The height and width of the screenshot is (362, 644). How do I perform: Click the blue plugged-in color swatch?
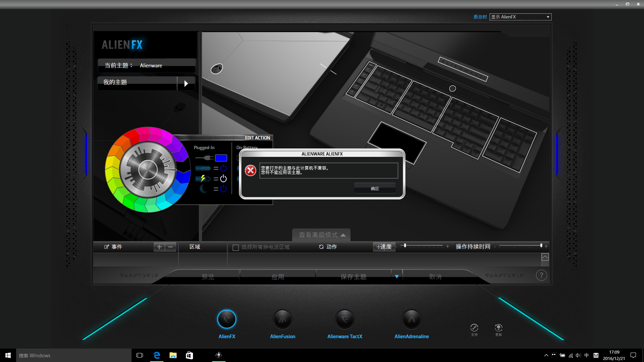coord(221,158)
